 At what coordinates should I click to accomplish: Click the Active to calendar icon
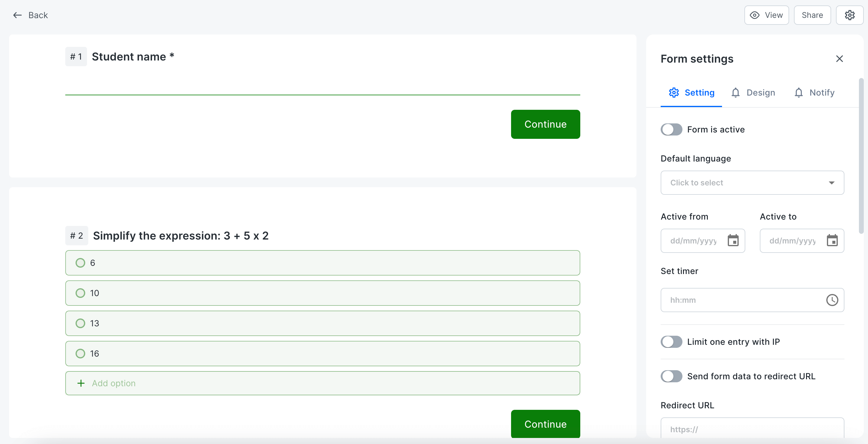coord(832,241)
